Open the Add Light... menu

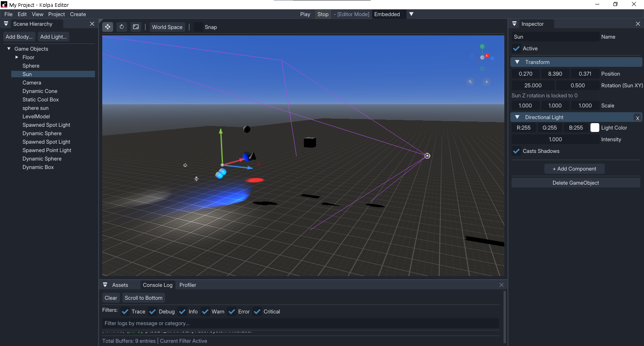tap(54, 37)
